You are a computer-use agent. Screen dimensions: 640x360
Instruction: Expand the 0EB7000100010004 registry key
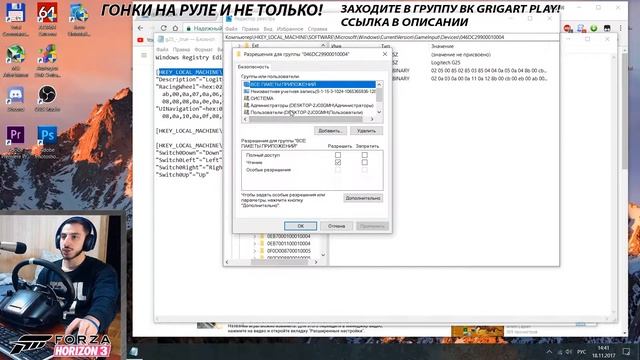[x=255, y=236]
